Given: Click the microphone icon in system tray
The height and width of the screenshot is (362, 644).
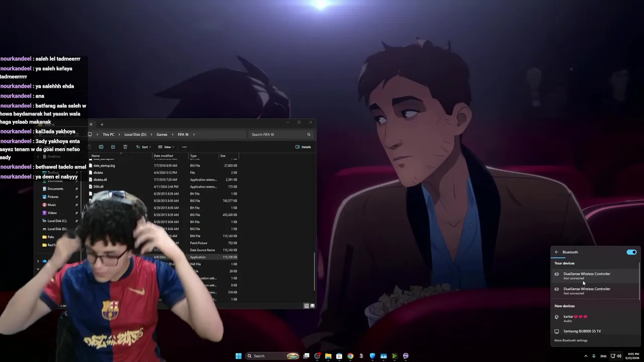Looking at the screenshot, I should tap(594, 356).
